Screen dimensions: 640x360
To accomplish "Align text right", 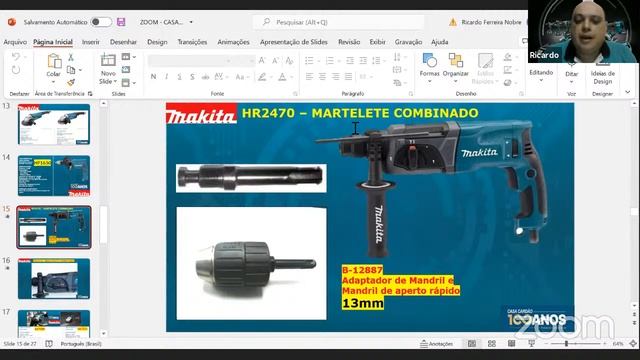I will tap(336, 77).
